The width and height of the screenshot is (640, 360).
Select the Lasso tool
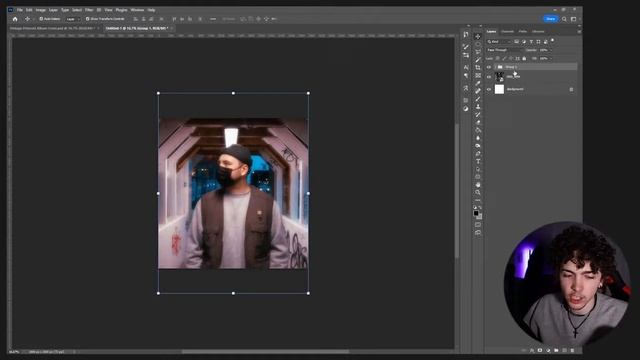pos(478,52)
